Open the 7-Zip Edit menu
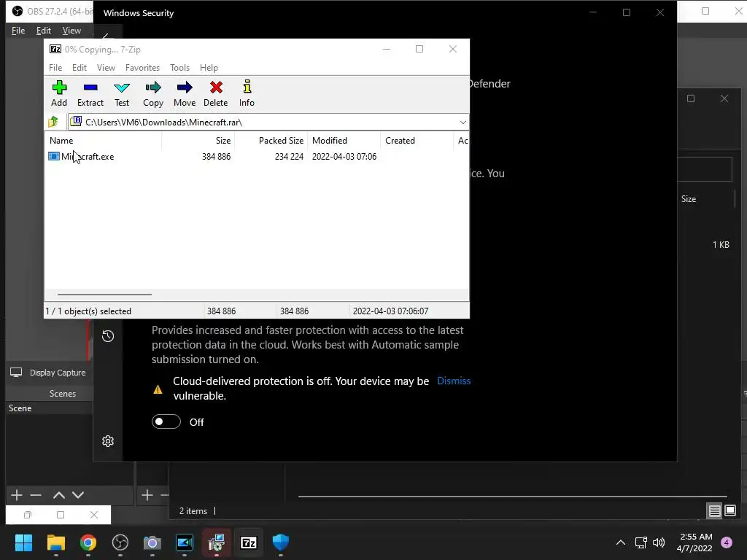This screenshot has height=560, width=747. pyautogui.click(x=79, y=68)
